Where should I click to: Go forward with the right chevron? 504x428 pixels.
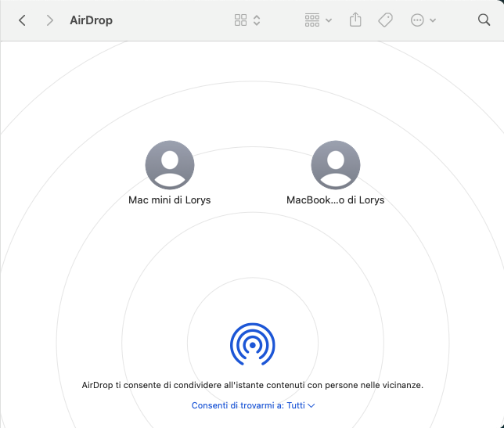[49, 20]
